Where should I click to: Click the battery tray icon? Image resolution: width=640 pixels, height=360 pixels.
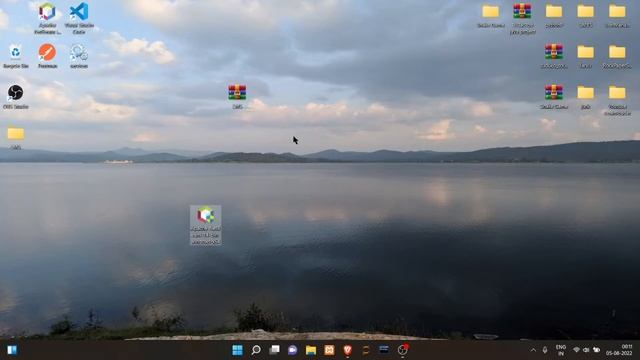(x=596, y=350)
